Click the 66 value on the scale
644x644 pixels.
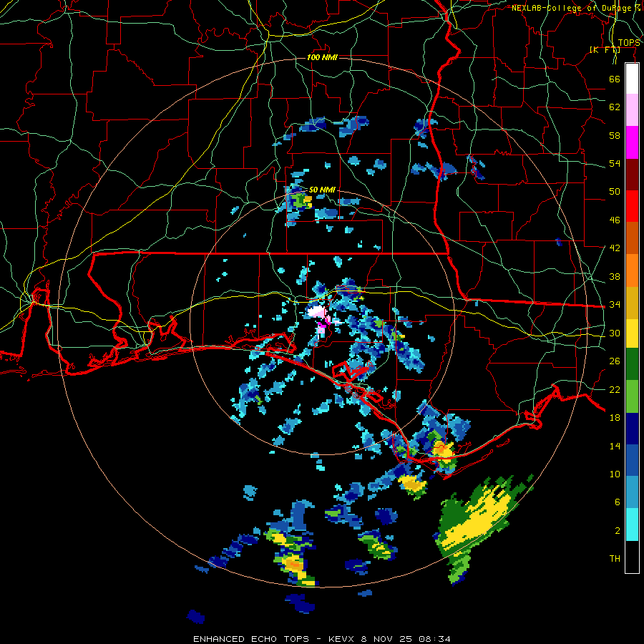(x=615, y=79)
